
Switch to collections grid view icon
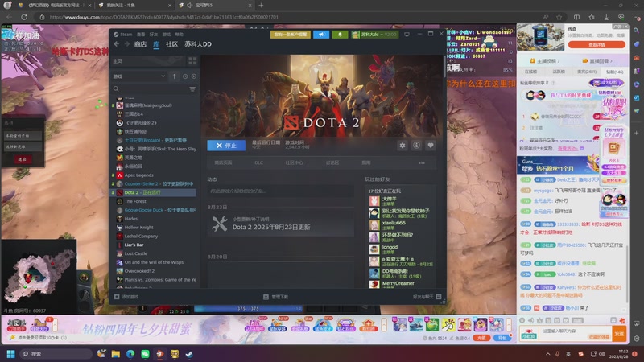coord(192,61)
